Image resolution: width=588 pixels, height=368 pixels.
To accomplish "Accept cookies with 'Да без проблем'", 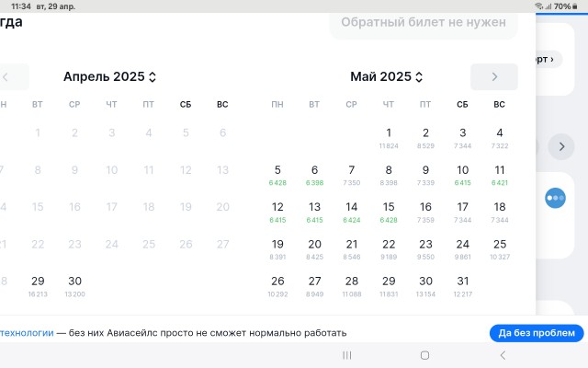I will 537,333.
